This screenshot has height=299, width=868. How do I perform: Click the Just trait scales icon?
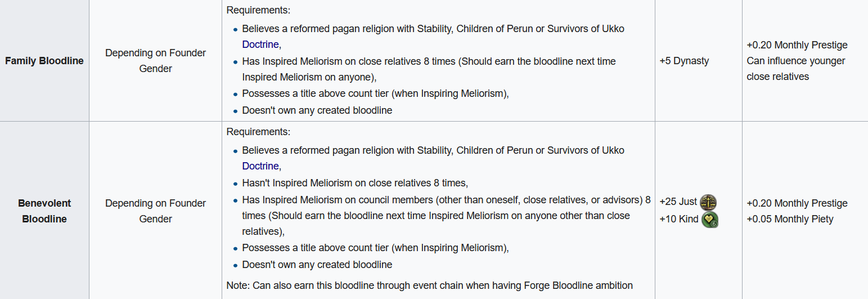[x=708, y=202]
